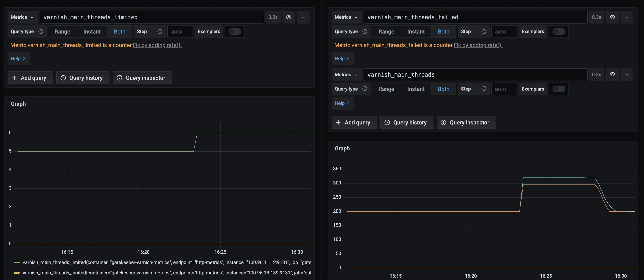Disable the varnish_main_threads query with the eye icon
Screen dimensions: 644x280
[x=612, y=74]
